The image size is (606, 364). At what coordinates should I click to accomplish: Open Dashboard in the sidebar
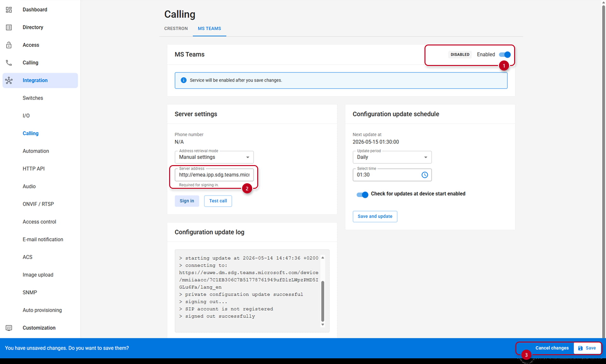(40, 10)
